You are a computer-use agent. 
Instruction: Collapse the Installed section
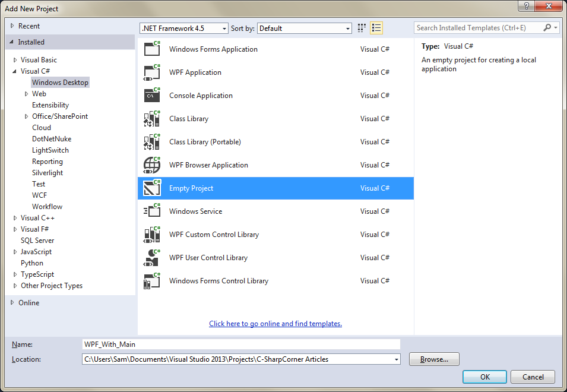click(11, 42)
